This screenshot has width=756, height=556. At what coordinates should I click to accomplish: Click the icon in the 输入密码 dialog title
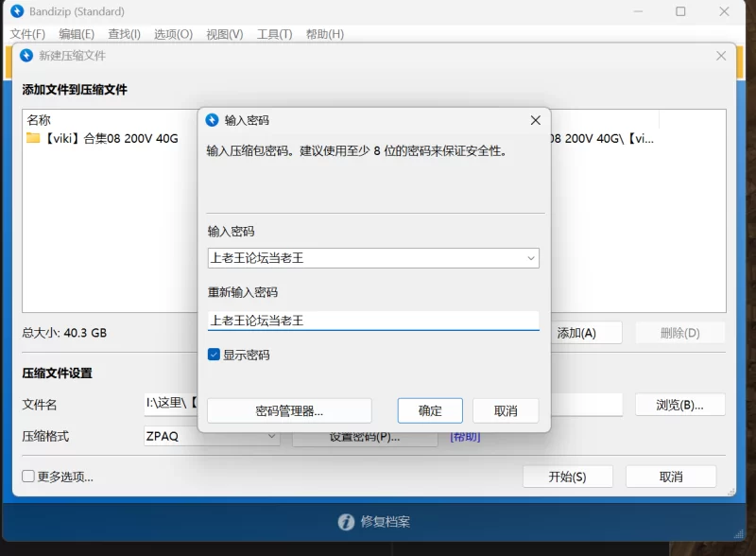(x=212, y=120)
